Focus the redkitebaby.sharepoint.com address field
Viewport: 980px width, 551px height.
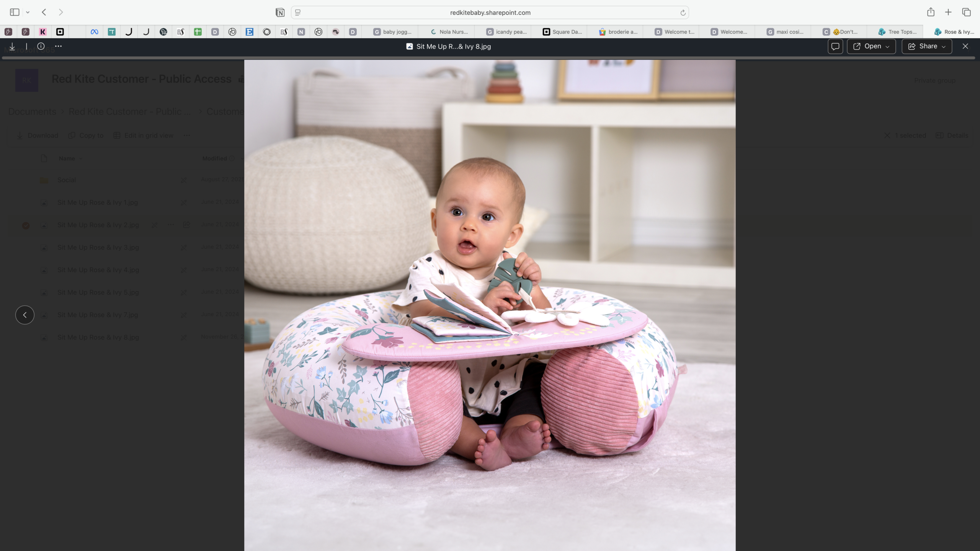click(490, 12)
